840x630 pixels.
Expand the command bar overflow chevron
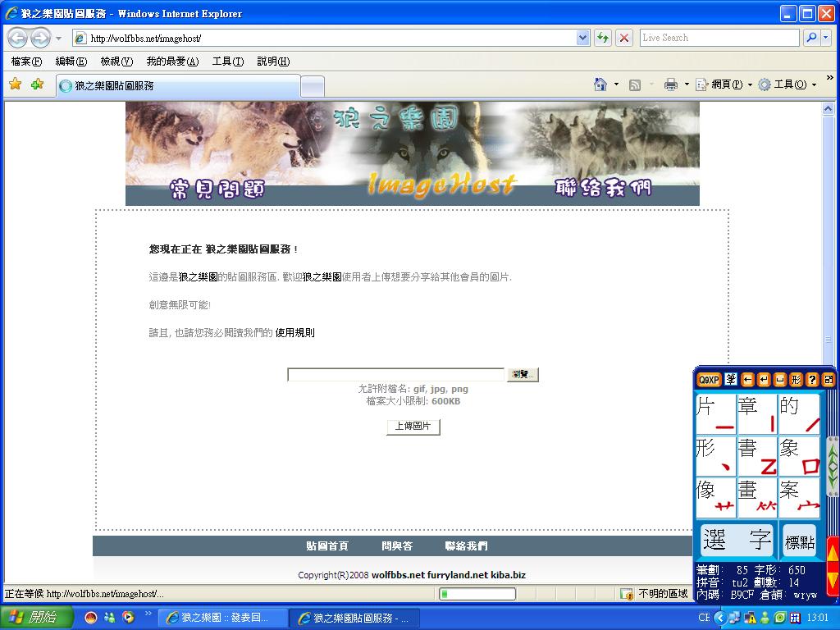[830, 78]
